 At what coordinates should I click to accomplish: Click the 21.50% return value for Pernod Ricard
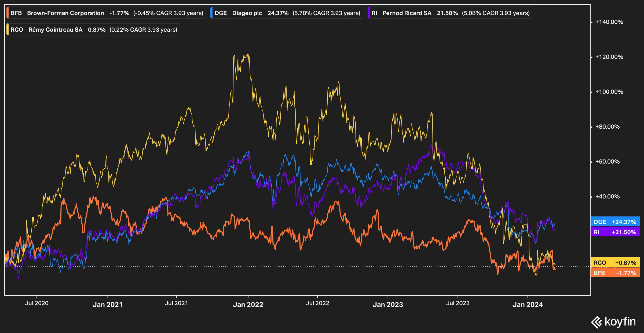click(x=447, y=13)
